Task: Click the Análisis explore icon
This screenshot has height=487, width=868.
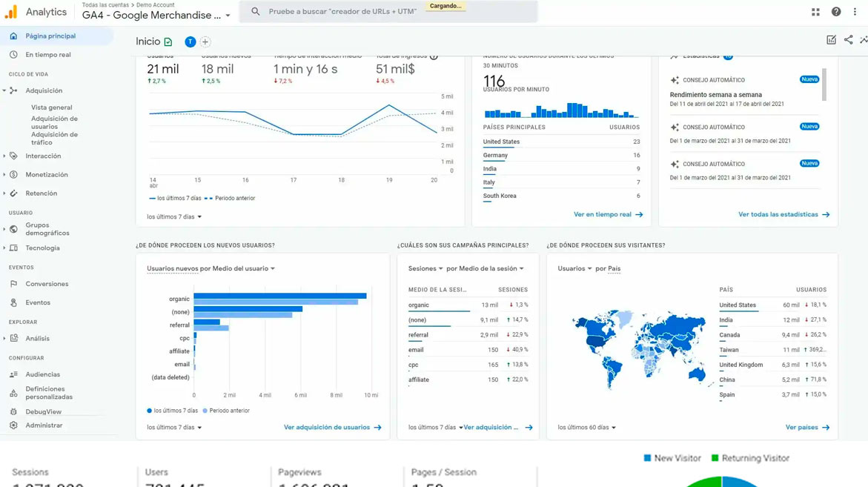Action: coord(13,338)
